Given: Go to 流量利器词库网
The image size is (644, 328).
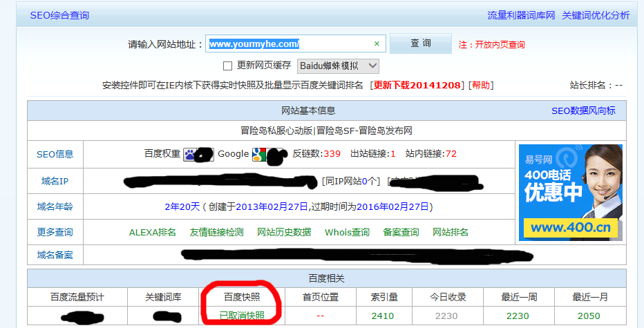Looking at the screenshot, I should [x=521, y=15].
